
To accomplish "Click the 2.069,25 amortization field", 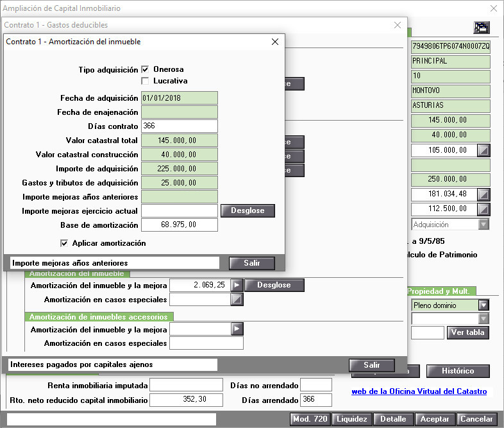I will (200, 285).
